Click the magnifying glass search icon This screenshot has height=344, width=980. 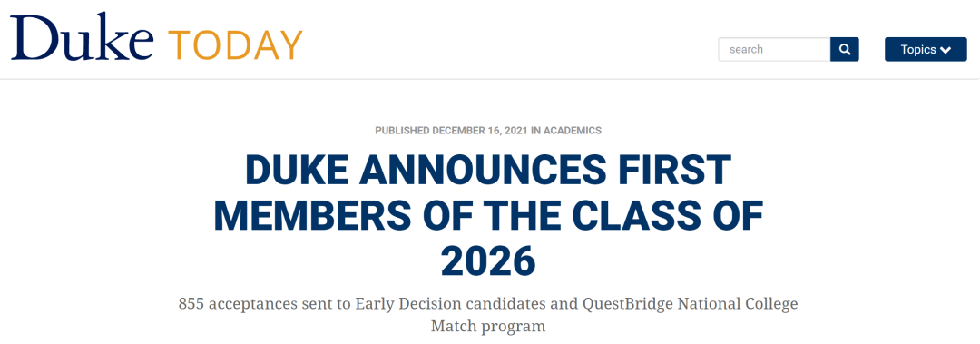pyautogui.click(x=845, y=49)
